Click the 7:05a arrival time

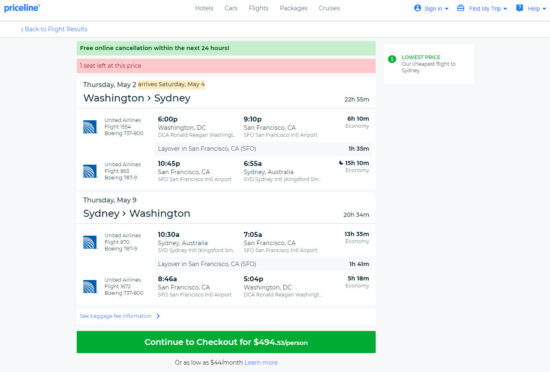point(253,235)
